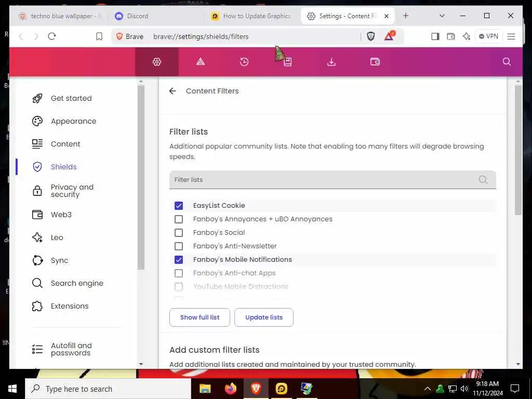Click the back arrow beside Content Filters
This screenshot has width=532, height=399.
pyautogui.click(x=172, y=91)
